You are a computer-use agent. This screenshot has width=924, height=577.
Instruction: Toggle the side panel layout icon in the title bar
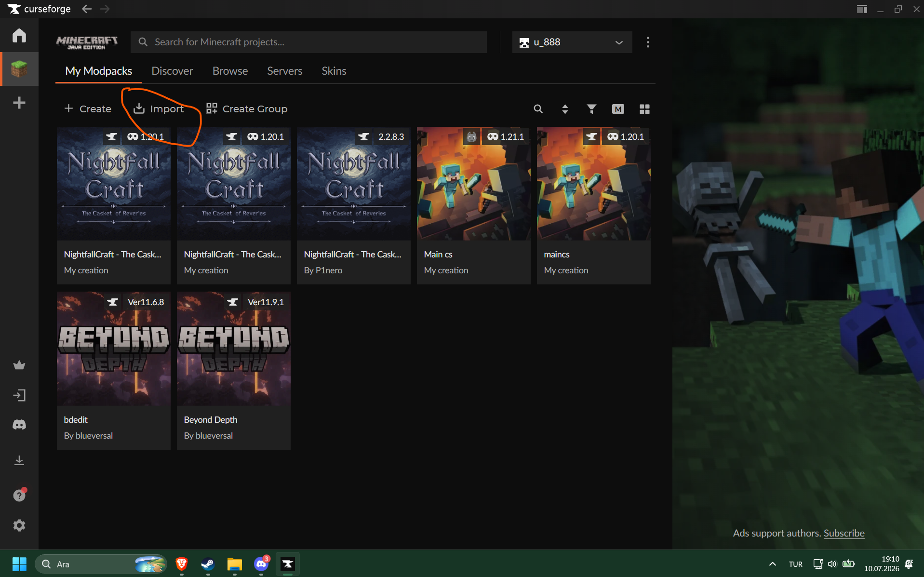(x=862, y=9)
